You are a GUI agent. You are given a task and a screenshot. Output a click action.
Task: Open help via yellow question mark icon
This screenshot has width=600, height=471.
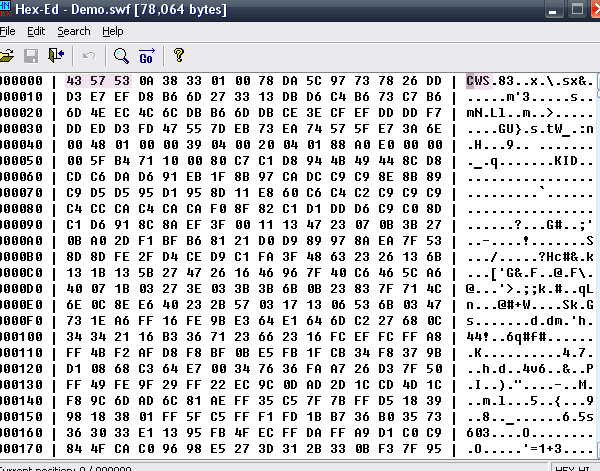[x=179, y=55]
